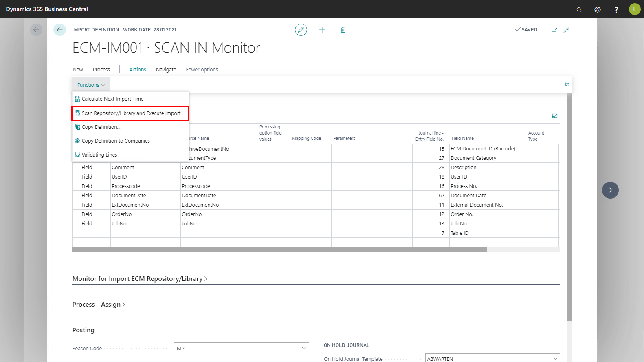This screenshot has height=362, width=644.
Task: Select Scan Repository/Library and Execute Import
Action: point(131,113)
